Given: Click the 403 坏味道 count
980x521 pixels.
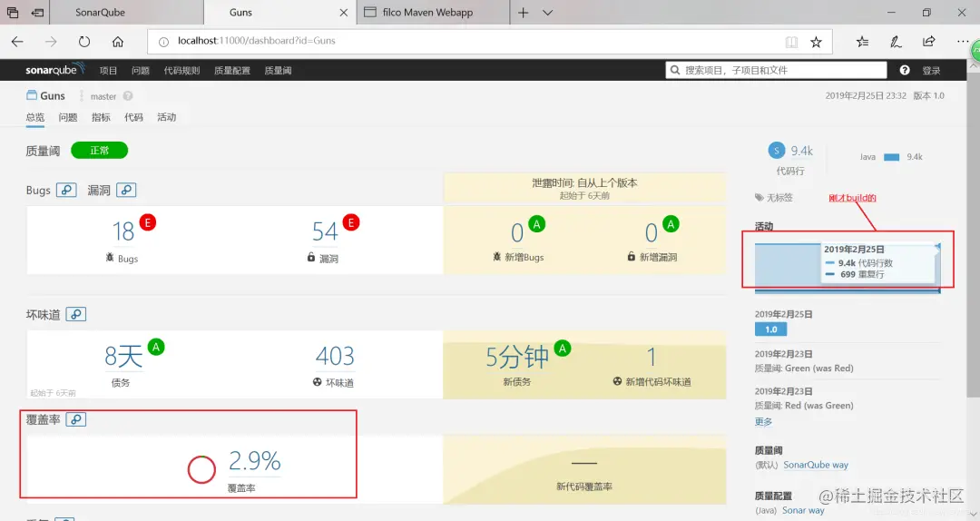Looking at the screenshot, I should (x=335, y=356).
